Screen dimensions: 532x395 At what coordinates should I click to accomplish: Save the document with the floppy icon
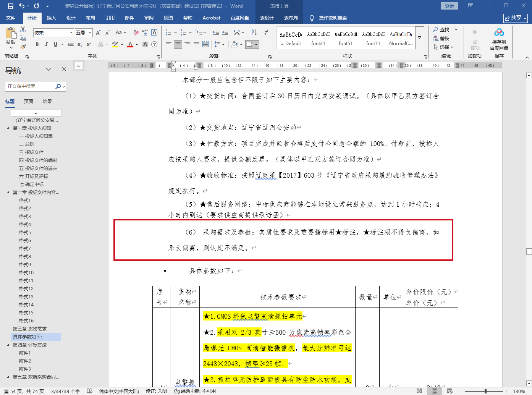point(10,6)
